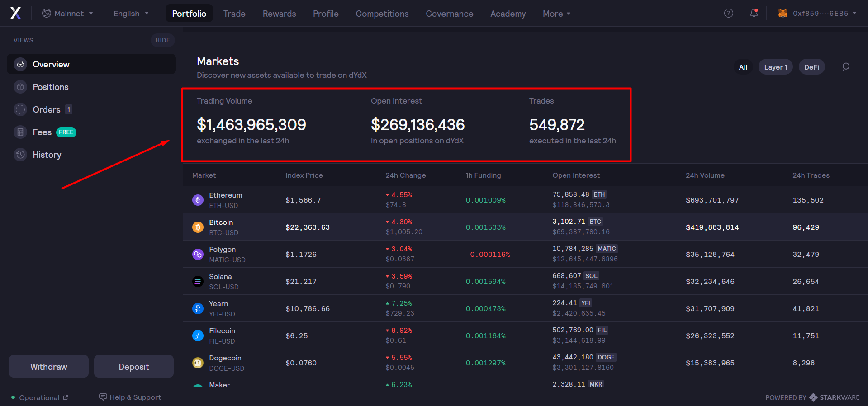Screen dimensions: 868x406
Task: Sort by the 1h Funding column
Action: click(x=483, y=175)
